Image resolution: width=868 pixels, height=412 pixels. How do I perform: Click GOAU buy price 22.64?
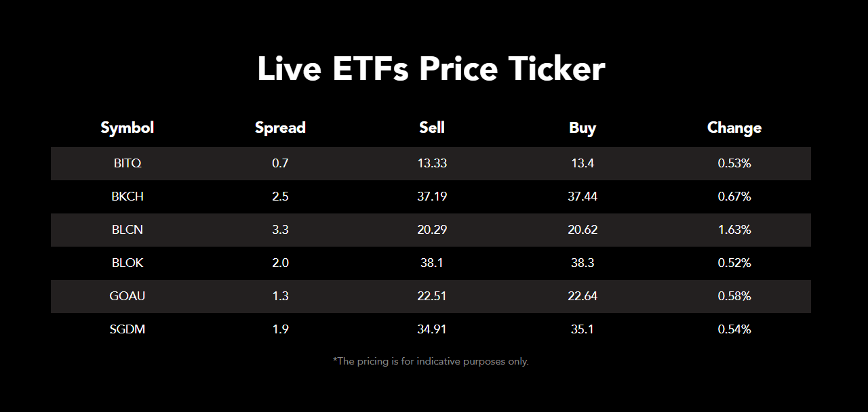point(583,296)
